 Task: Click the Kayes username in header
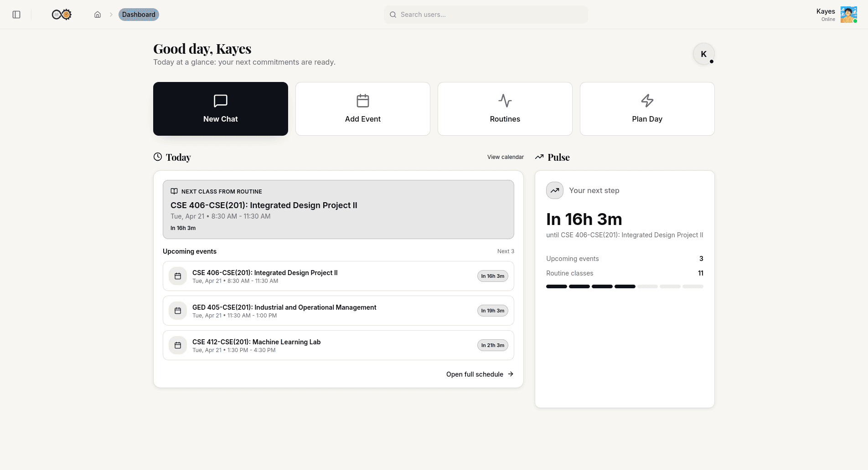click(826, 11)
